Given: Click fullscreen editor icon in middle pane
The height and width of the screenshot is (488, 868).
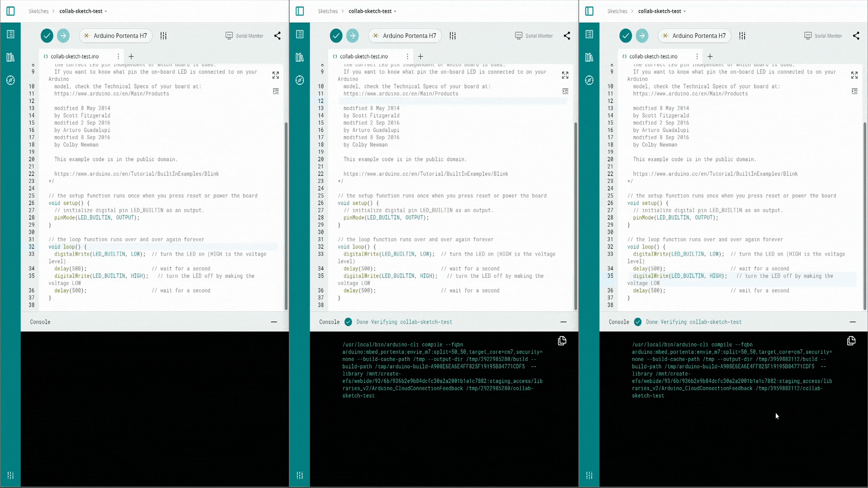Looking at the screenshot, I should pos(565,75).
